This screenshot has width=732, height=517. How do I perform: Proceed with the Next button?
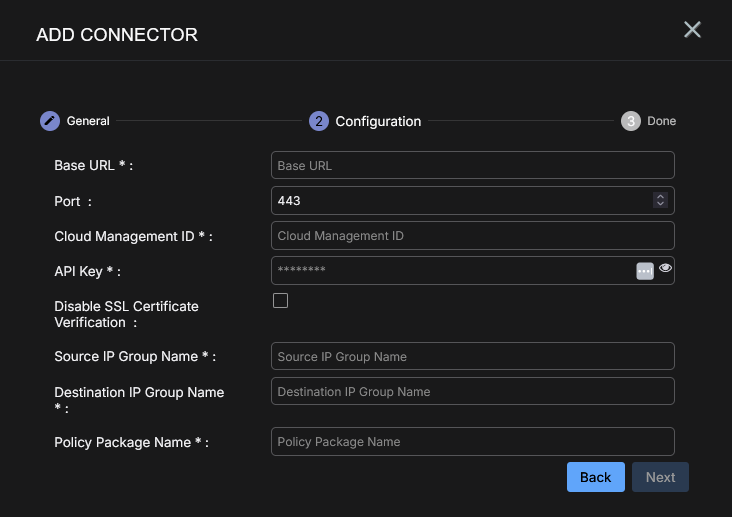660,477
